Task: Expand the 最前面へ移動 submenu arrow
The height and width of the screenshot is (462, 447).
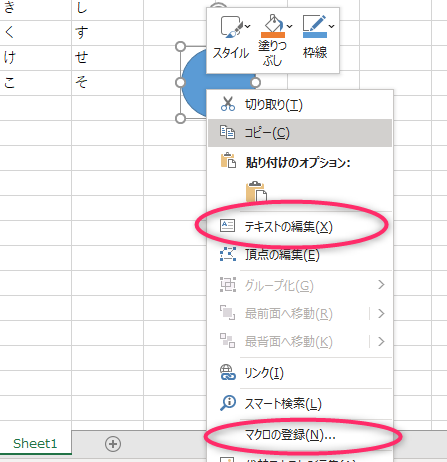Action: coord(381,313)
